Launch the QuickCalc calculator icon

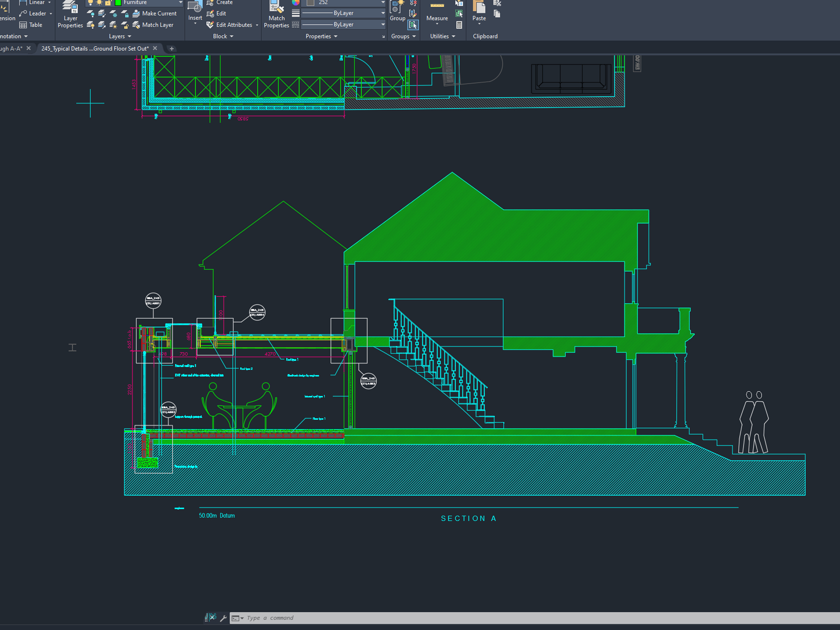(459, 25)
